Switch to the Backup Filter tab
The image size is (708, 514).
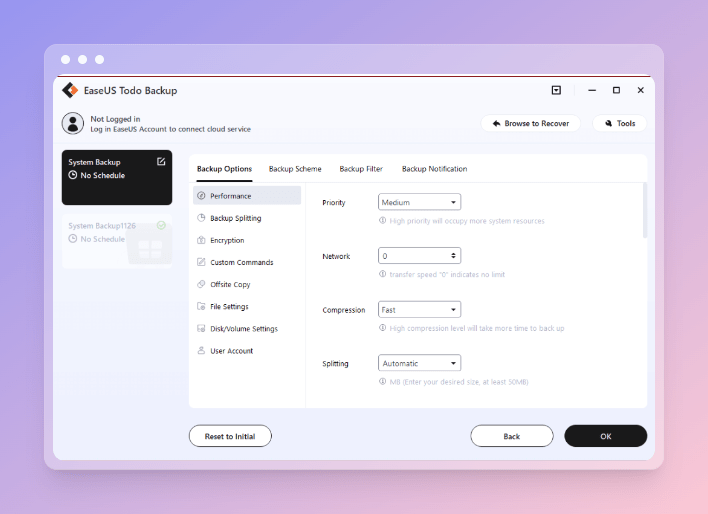click(361, 169)
